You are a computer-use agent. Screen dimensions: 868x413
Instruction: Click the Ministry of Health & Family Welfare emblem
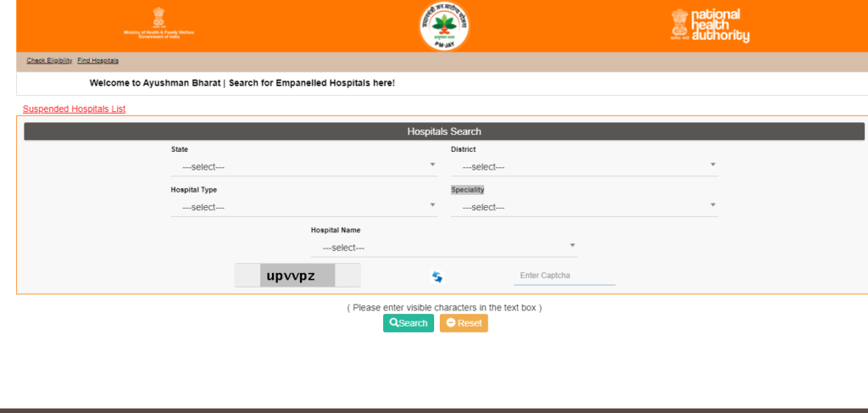(159, 23)
